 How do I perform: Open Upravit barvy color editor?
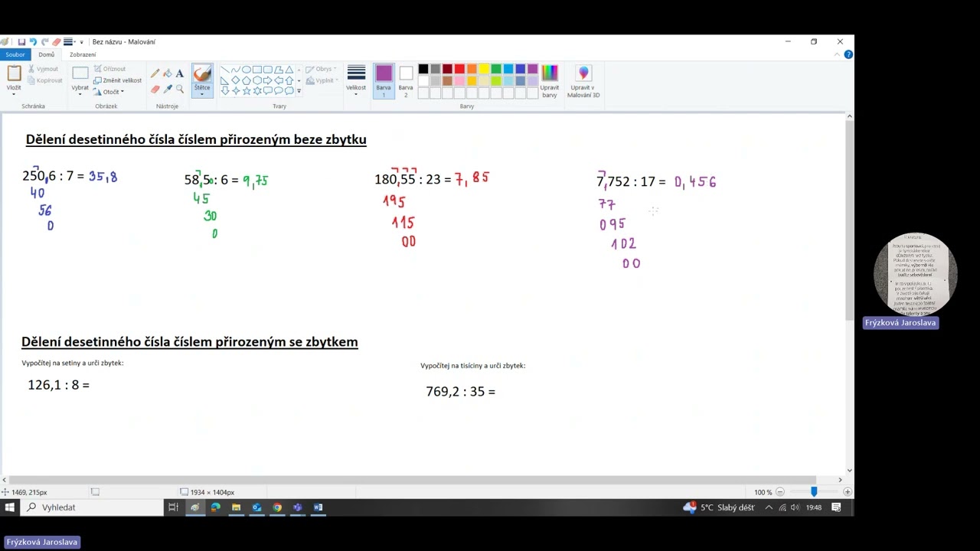[549, 80]
